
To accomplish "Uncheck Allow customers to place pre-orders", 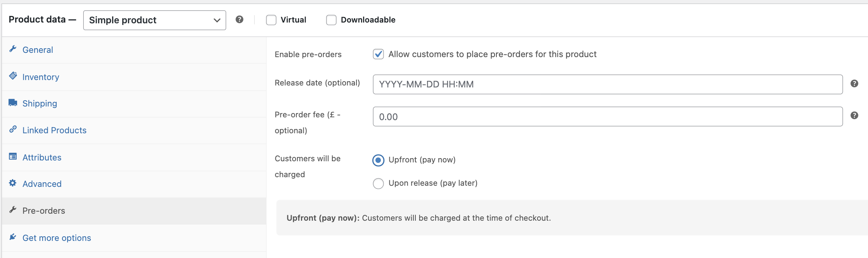I will pos(378,54).
